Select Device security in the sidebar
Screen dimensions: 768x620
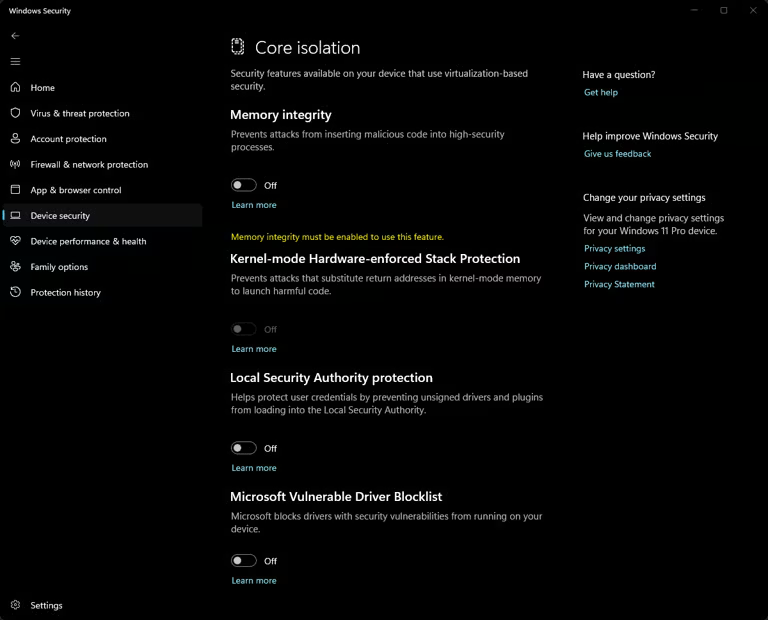[x=60, y=216]
